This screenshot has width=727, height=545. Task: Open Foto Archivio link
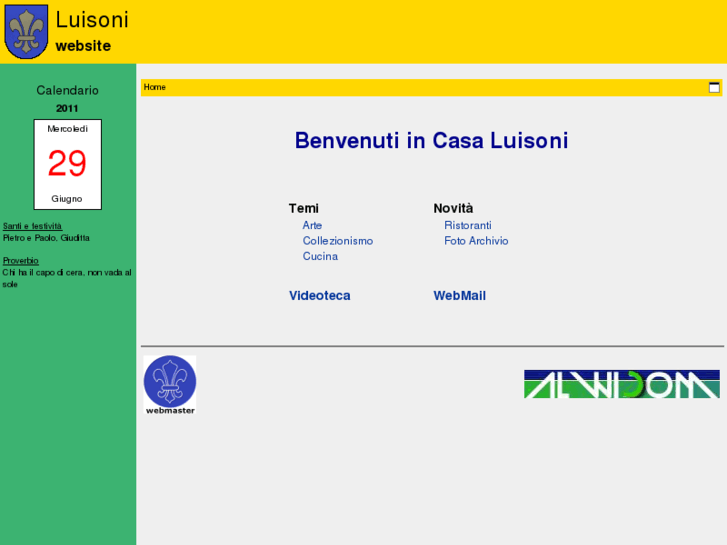(476, 241)
